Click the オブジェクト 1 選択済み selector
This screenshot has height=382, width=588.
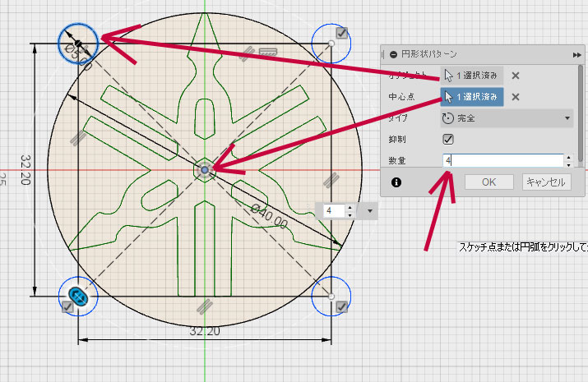[x=471, y=76]
